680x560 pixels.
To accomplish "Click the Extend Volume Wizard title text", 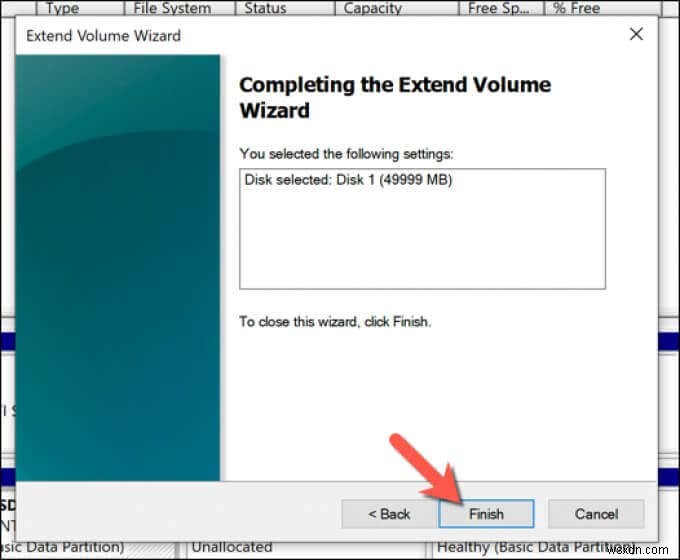I will [103, 36].
